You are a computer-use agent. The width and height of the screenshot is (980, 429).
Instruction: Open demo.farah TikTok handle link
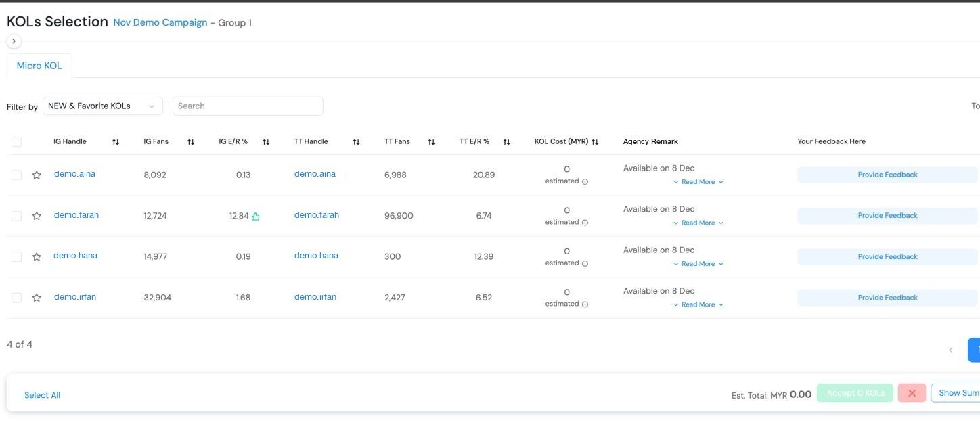pyautogui.click(x=317, y=215)
